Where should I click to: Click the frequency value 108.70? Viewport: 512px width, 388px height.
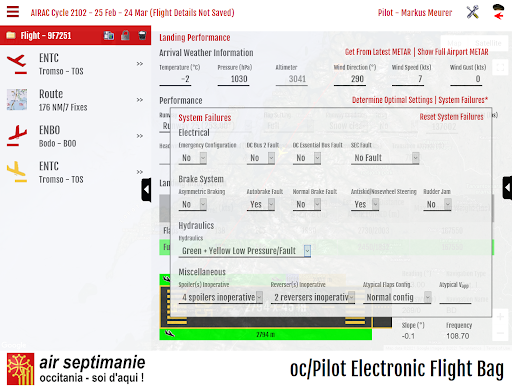pos(458,336)
